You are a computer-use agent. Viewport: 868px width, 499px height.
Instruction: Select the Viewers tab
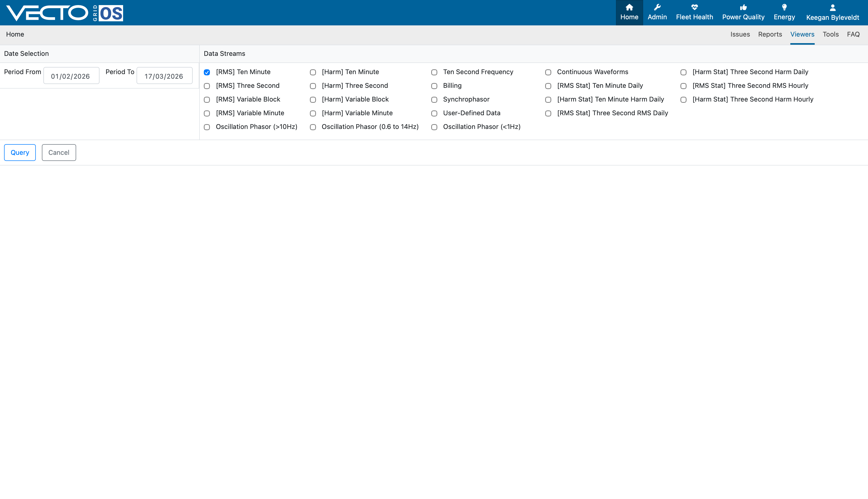[x=802, y=34]
